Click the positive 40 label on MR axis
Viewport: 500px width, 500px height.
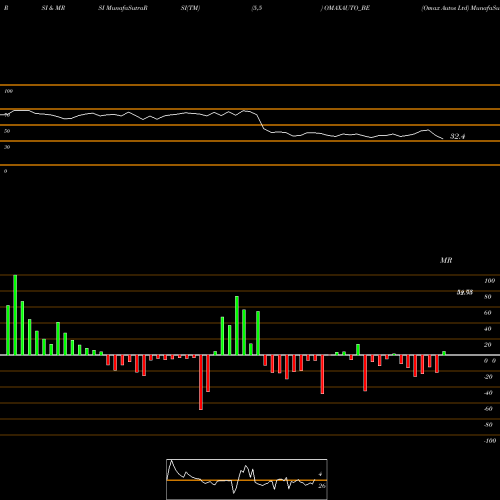click(x=487, y=329)
